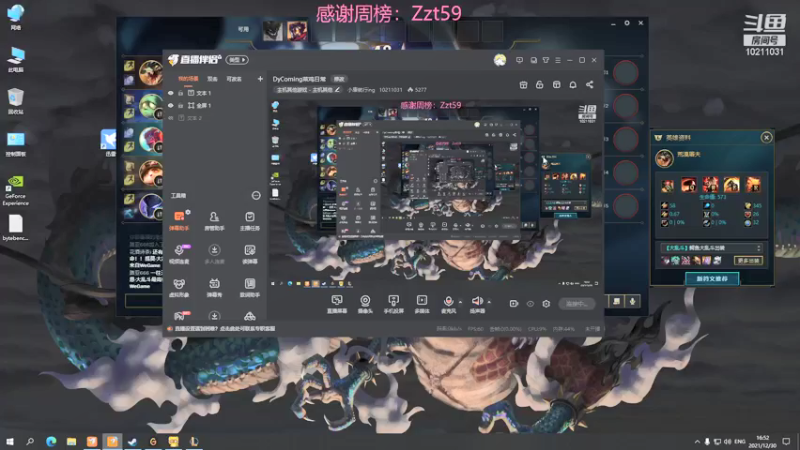Click the taskbar search icon
The image size is (800, 450).
(30, 442)
